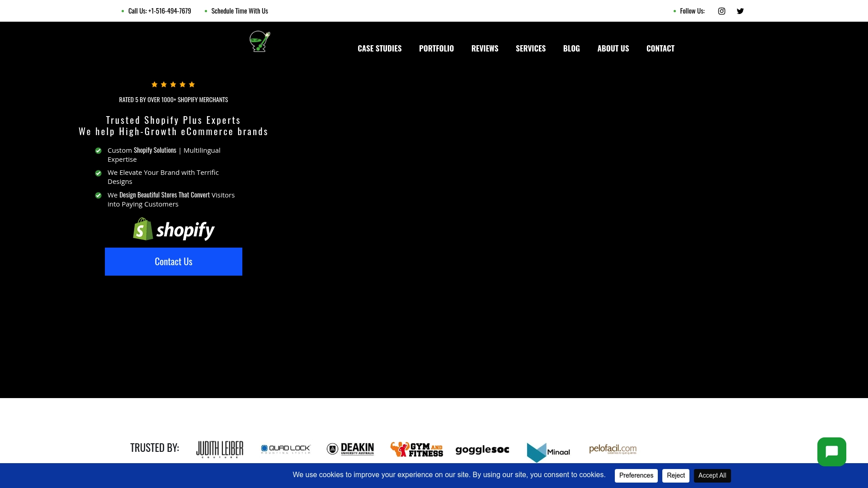Image resolution: width=868 pixels, height=488 pixels.
Task: Open cookie Preferences settings
Action: [636, 475]
